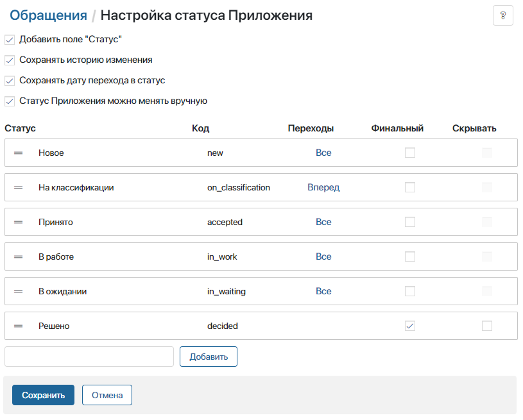Click the help question mark icon
The height and width of the screenshot is (420, 523).
point(502,15)
